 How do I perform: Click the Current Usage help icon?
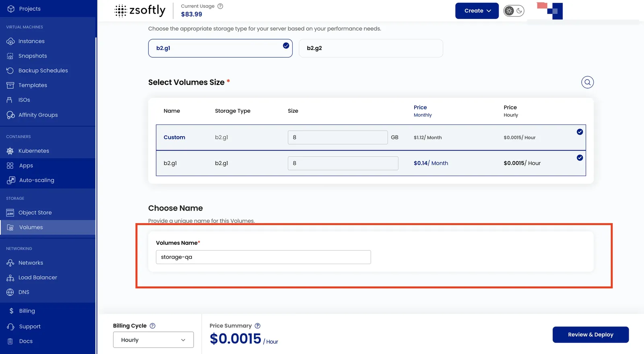point(220,6)
